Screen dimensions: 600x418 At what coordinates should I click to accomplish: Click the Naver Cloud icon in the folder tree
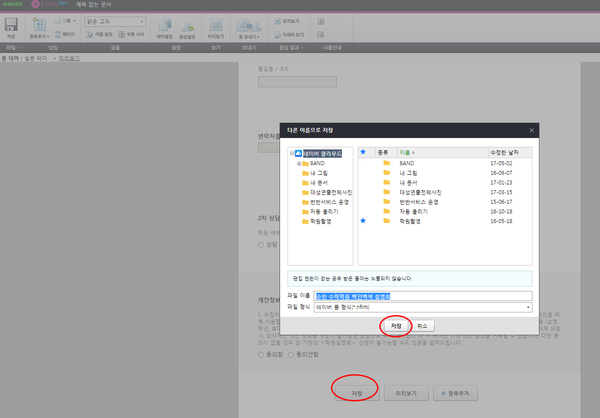[x=298, y=153]
